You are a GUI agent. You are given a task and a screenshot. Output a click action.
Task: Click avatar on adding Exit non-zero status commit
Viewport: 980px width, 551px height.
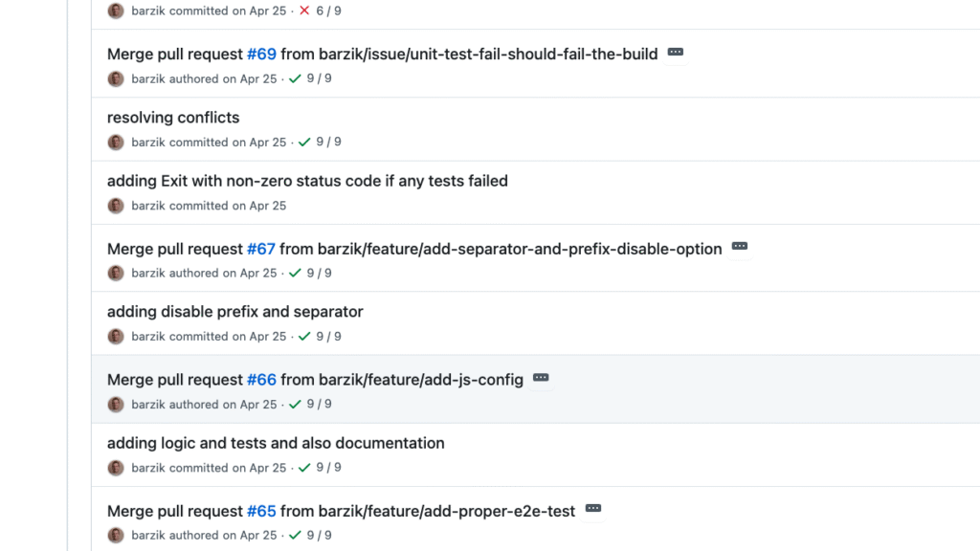115,206
